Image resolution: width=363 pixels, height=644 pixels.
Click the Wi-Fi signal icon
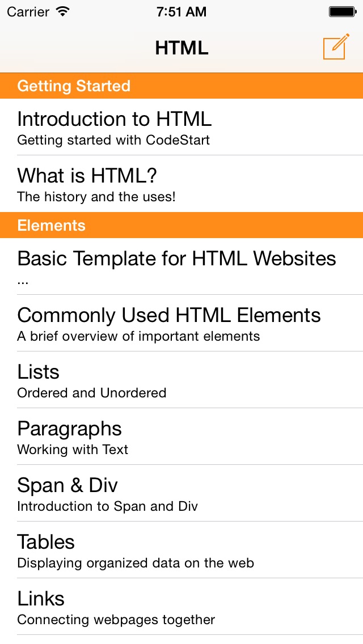(63, 11)
